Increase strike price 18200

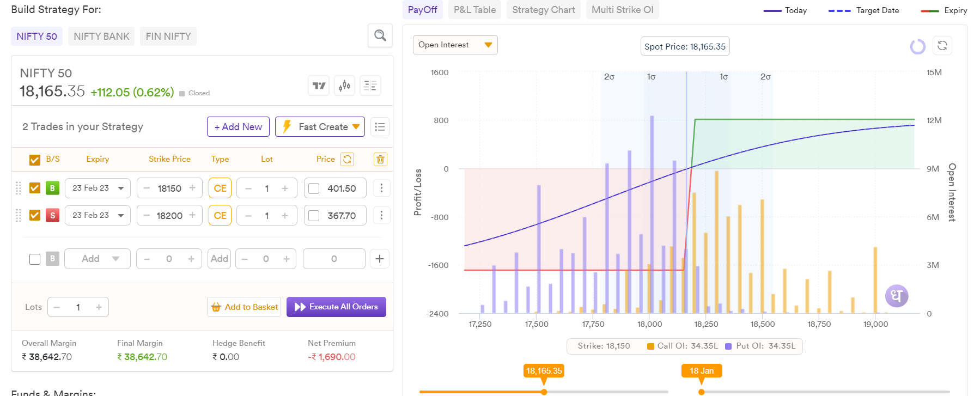(192, 215)
